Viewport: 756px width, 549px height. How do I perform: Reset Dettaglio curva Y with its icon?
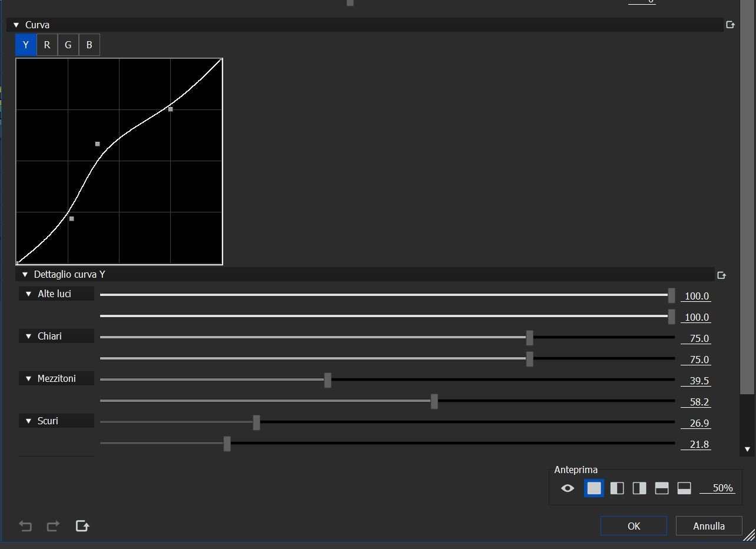pos(721,275)
